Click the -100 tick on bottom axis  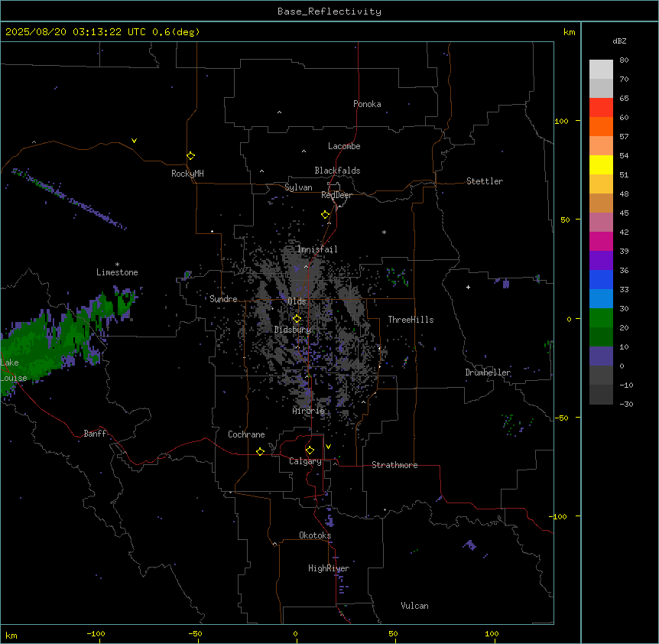click(x=96, y=633)
